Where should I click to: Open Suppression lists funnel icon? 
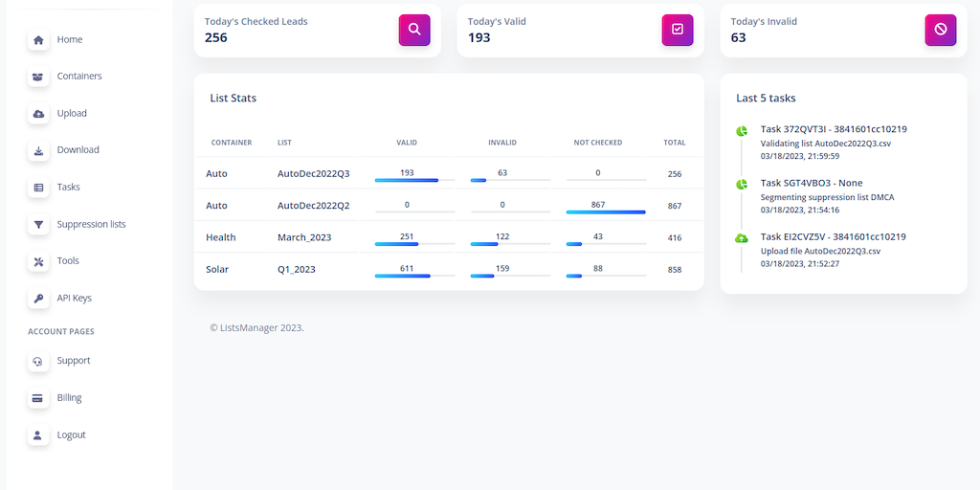point(38,225)
